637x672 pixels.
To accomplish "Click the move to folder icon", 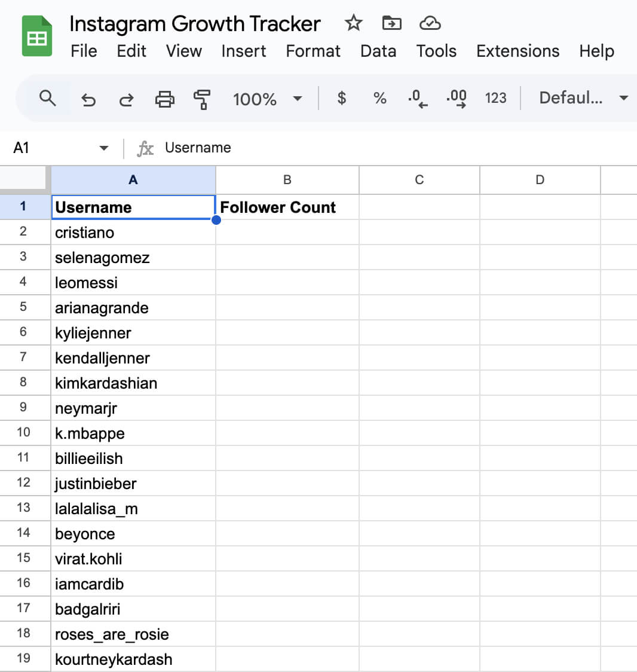I will click(x=391, y=23).
